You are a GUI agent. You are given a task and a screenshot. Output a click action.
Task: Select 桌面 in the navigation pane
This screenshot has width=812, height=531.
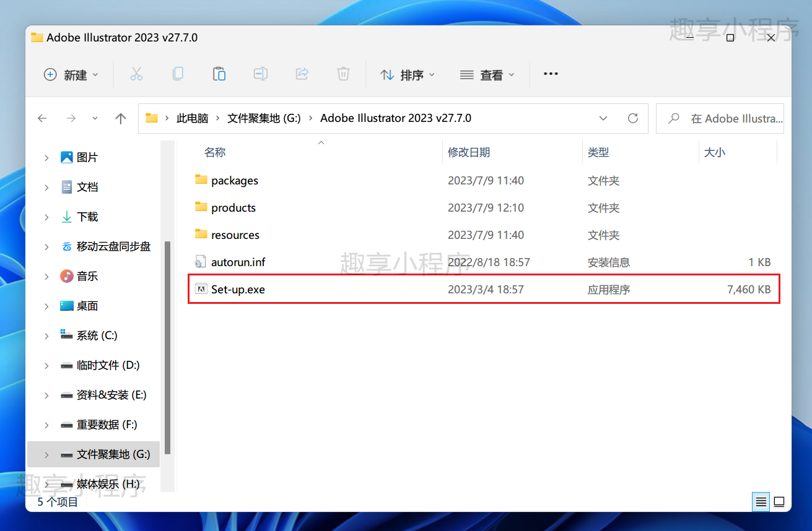point(87,306)
